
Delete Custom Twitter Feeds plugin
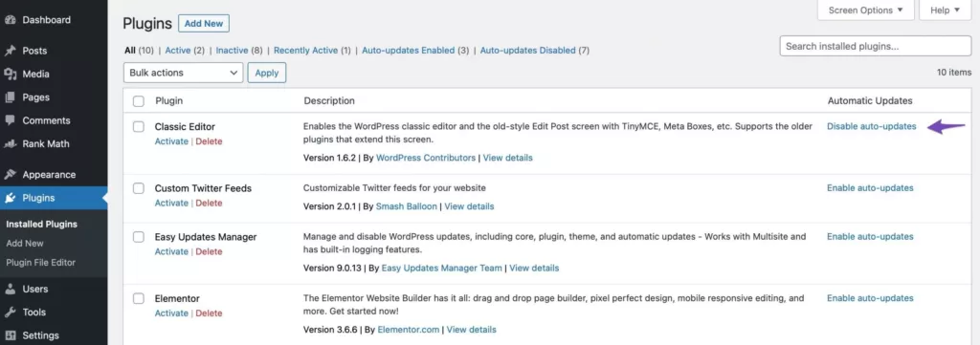coord(209,203)
